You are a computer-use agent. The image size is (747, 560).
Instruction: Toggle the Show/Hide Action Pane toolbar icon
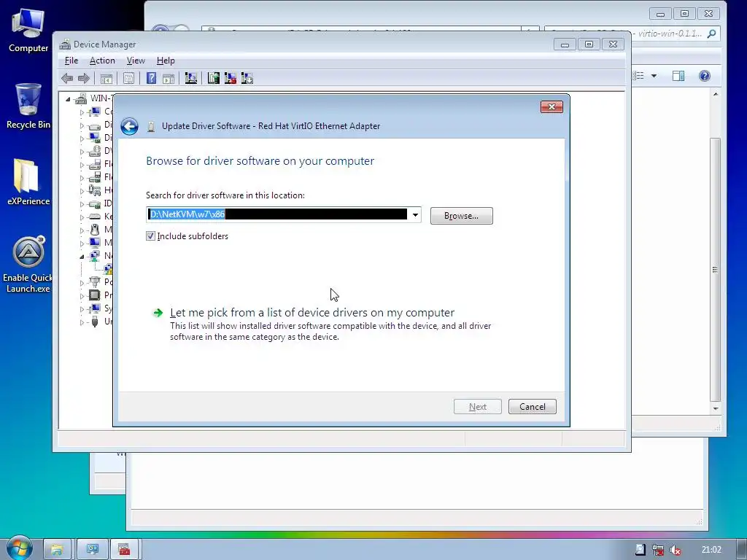[169, 78]
